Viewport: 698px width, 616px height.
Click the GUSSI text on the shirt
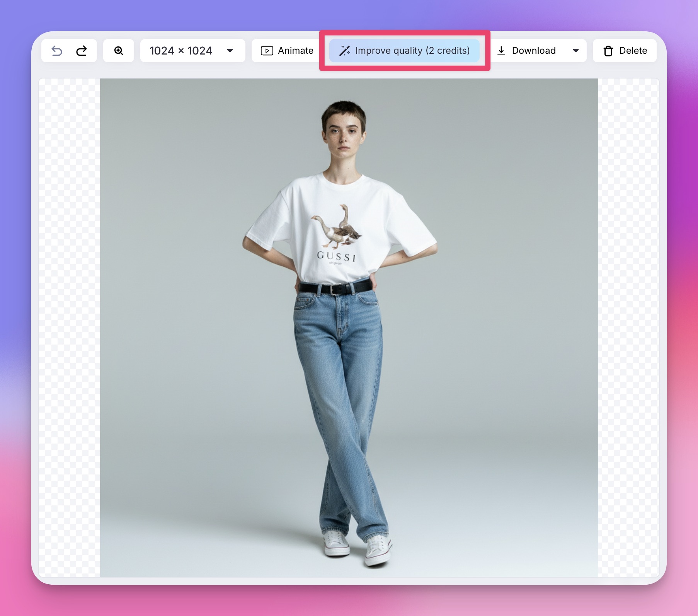[x=336, y=256]
